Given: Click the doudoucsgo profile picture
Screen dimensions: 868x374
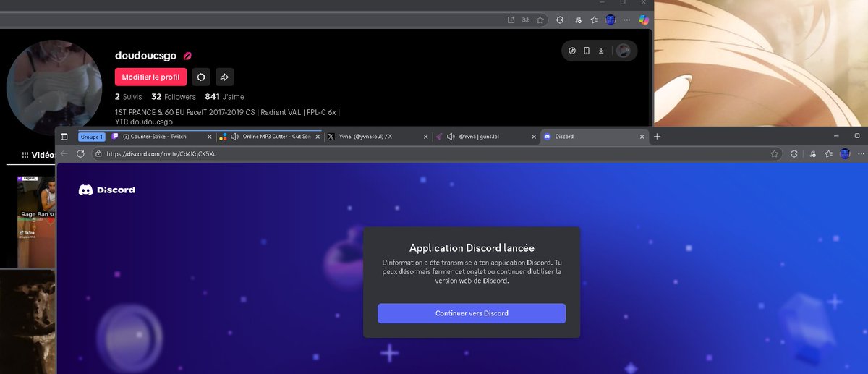Looking at the screenshot, I should tap(54, 86).
